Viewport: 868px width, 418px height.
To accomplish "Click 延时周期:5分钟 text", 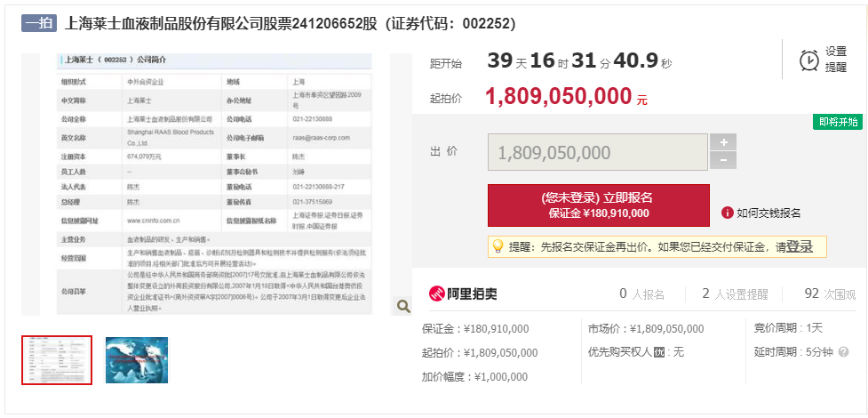I will [793, 352].
